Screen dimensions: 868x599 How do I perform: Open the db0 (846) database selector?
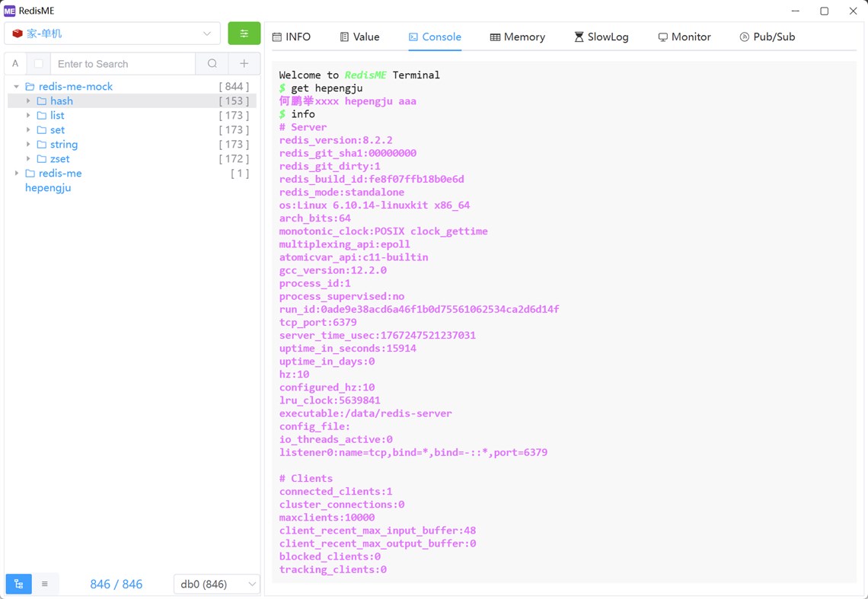pos(217,584)
